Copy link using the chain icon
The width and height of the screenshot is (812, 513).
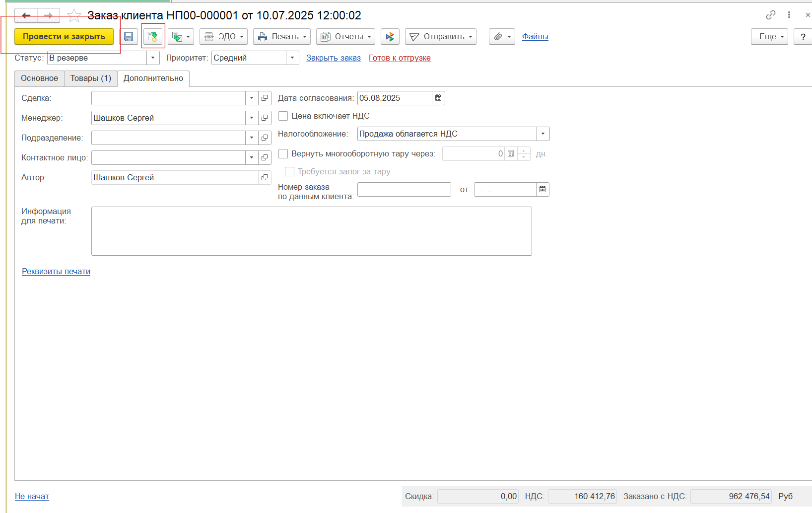click(x=770, y=15)
